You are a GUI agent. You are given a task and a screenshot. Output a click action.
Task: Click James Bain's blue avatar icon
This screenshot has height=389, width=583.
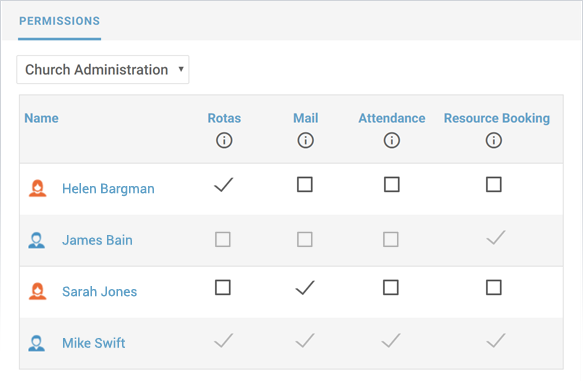click(36, 240)
